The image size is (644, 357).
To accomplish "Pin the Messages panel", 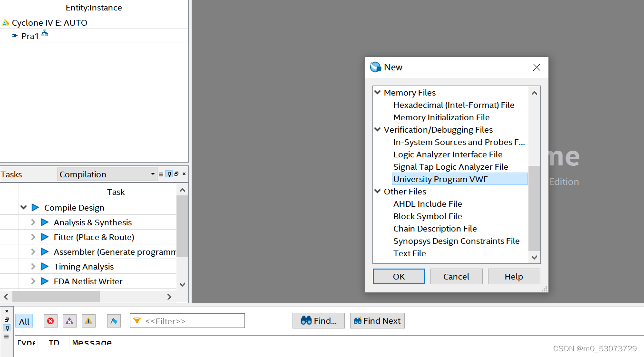I will pos(6,328).
